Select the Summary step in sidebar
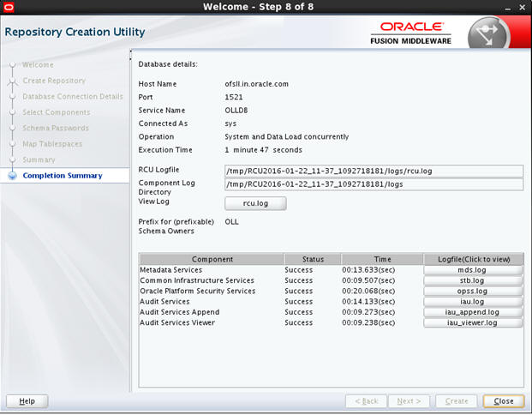Screen dimensions: 532x415 coord(39,160)
